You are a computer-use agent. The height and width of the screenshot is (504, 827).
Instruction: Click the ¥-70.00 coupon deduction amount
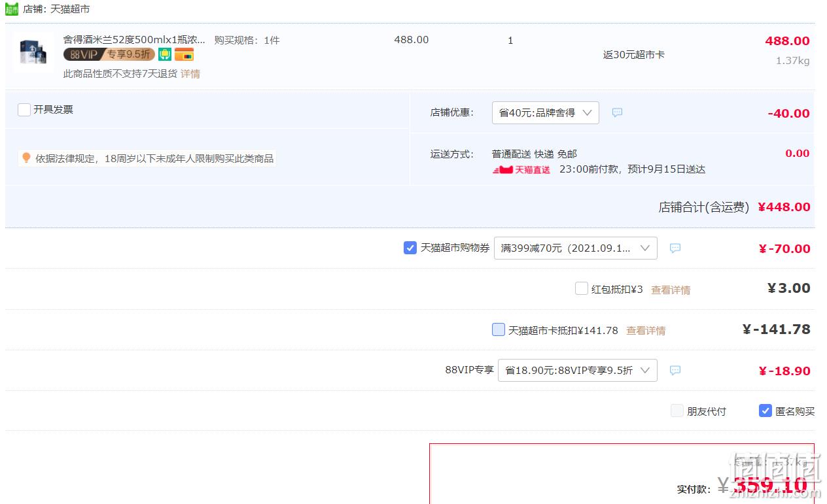tap(784, 248)
